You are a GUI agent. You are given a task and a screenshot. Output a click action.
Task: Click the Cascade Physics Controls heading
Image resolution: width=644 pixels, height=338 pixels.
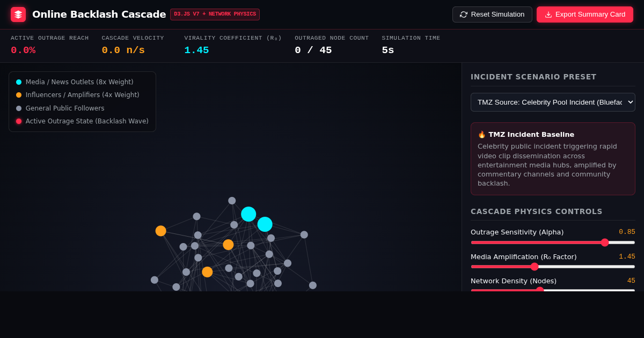537,211
